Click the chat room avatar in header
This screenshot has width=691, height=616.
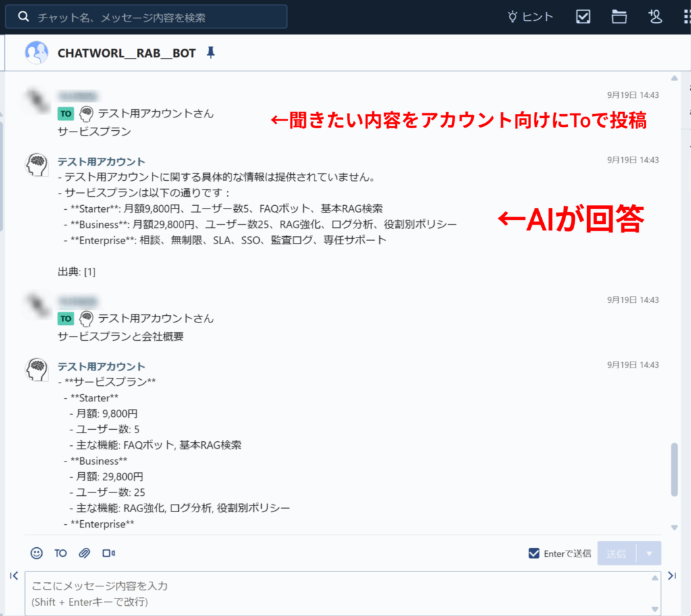(x=36, y=53)
